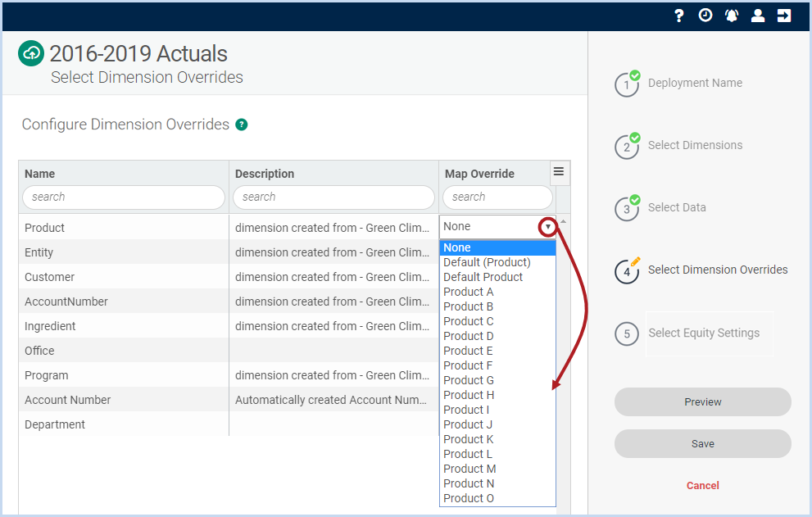The image size is (812, 517).
Task: Choose Product H from dropdown list
Action: point(497,395)
